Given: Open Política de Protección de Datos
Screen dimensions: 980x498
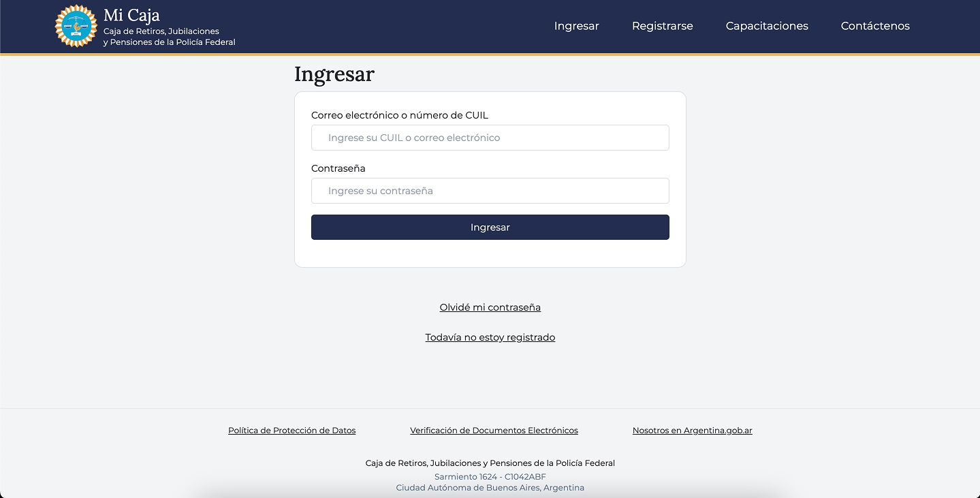Looking at the screenshot, I should (291, 431).
